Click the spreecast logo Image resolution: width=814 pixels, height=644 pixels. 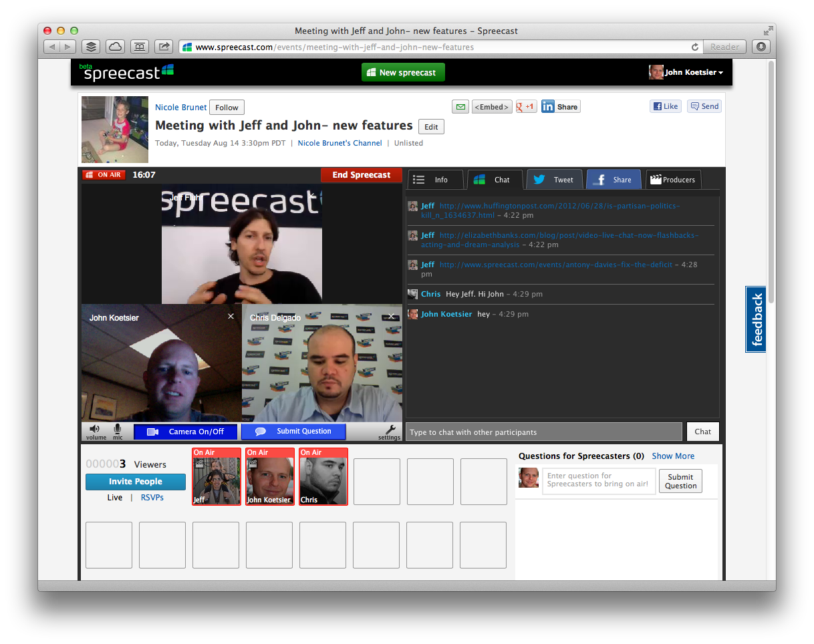126,72
